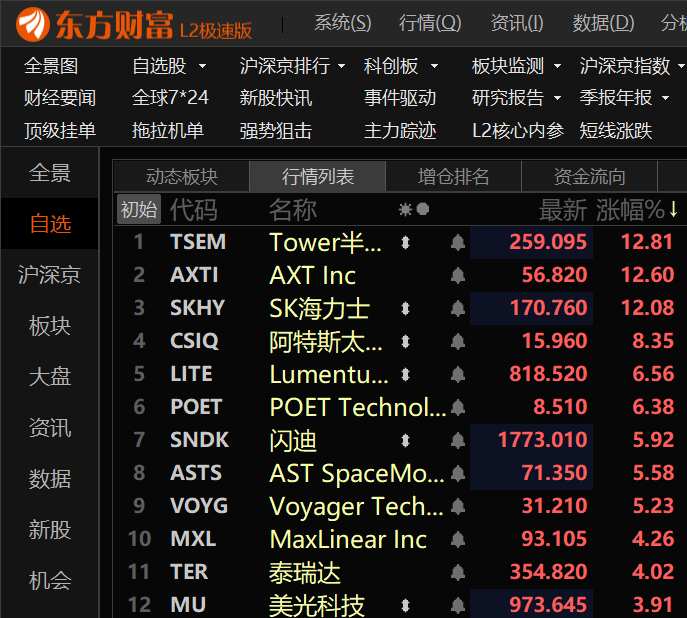Click the alert bell for MXL row
Viewport: 687px width, 618px height.
[458, 539]
